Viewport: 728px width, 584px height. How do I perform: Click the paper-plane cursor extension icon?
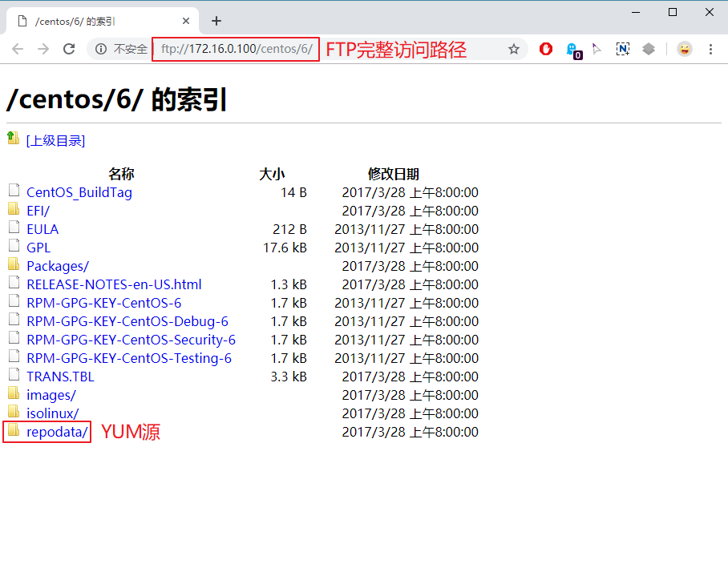[597, 49]
